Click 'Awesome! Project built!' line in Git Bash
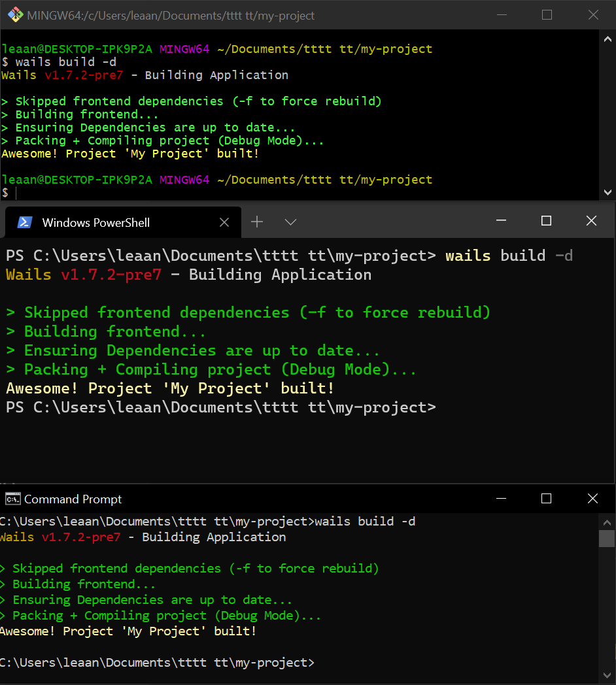This screenshot has height=685, width=616. (x=130, y=154)
